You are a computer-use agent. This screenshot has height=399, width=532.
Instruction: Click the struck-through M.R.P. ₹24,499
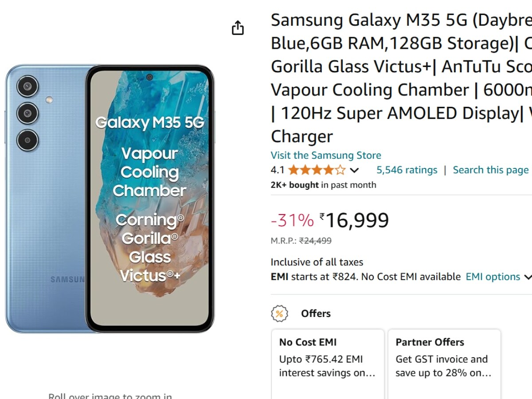315,241
